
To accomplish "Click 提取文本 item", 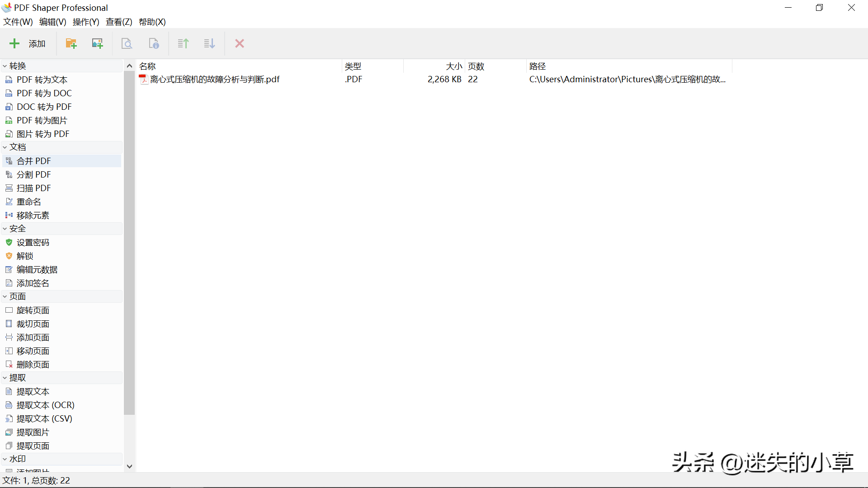I will (62, 391).
